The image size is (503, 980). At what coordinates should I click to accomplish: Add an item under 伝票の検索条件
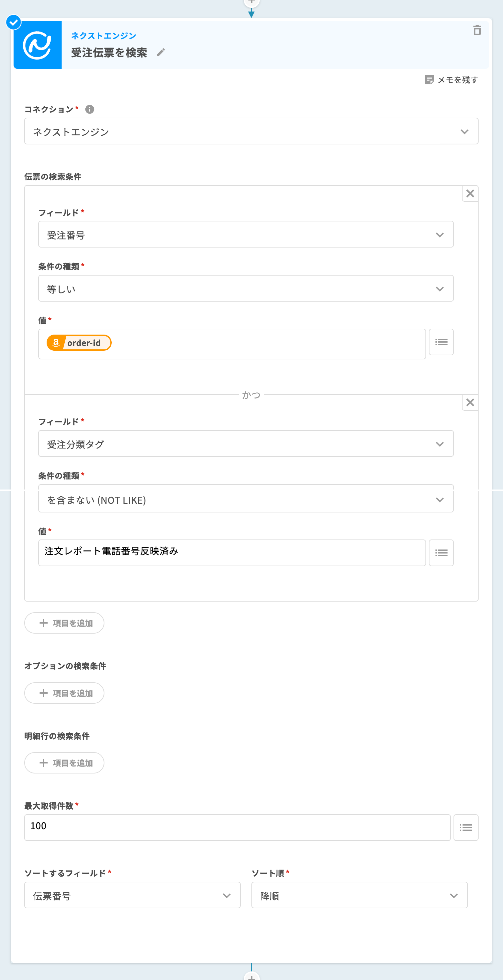(x=64, y=623)
